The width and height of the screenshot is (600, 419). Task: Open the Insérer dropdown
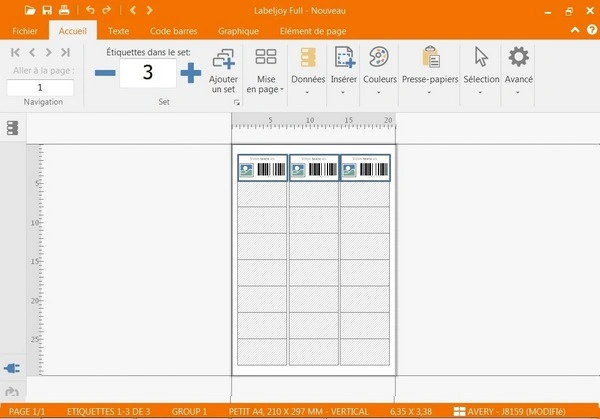344,68
